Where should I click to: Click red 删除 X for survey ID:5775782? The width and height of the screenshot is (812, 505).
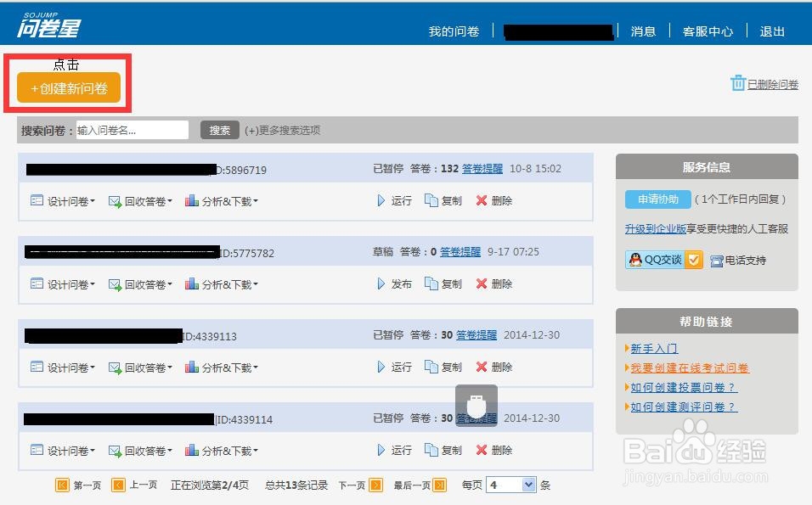click(482, 283)
